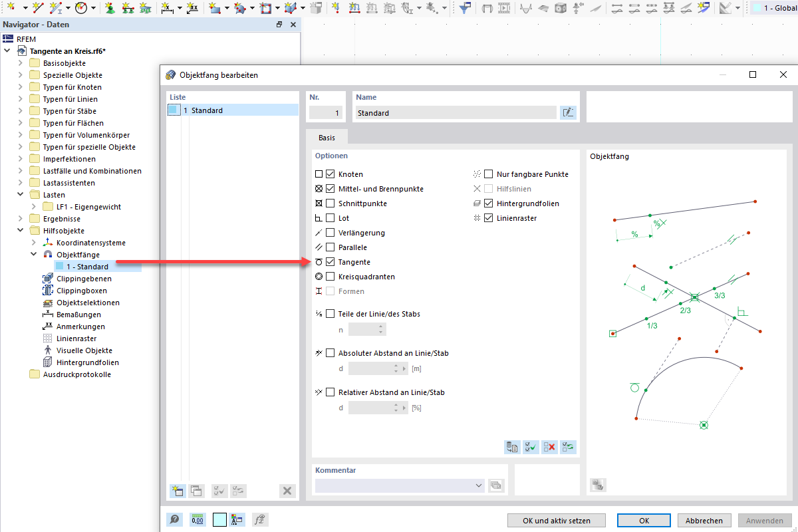Viewport: 798px width, 532px height.
Task: Click the help question mark icon
Action: point(174,519)
